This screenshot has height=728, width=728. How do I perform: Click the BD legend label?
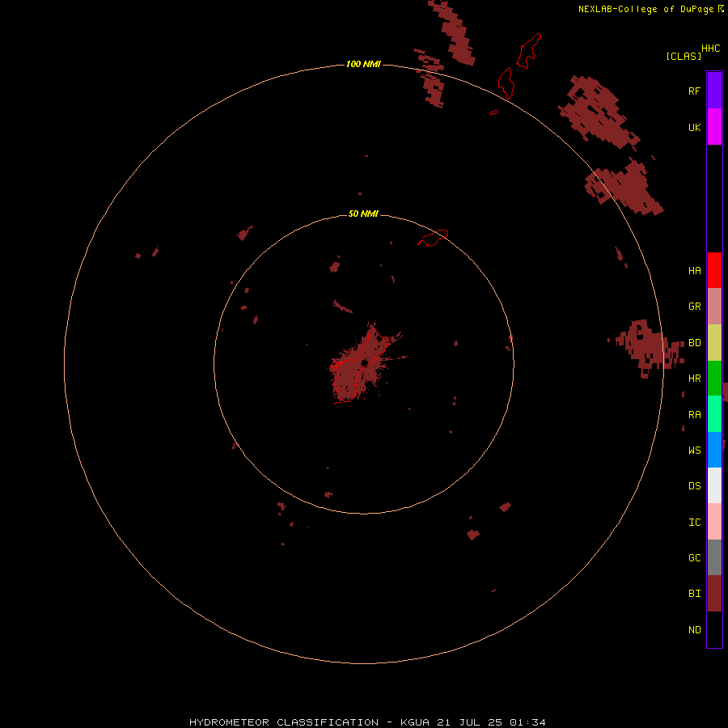[694, 343]
